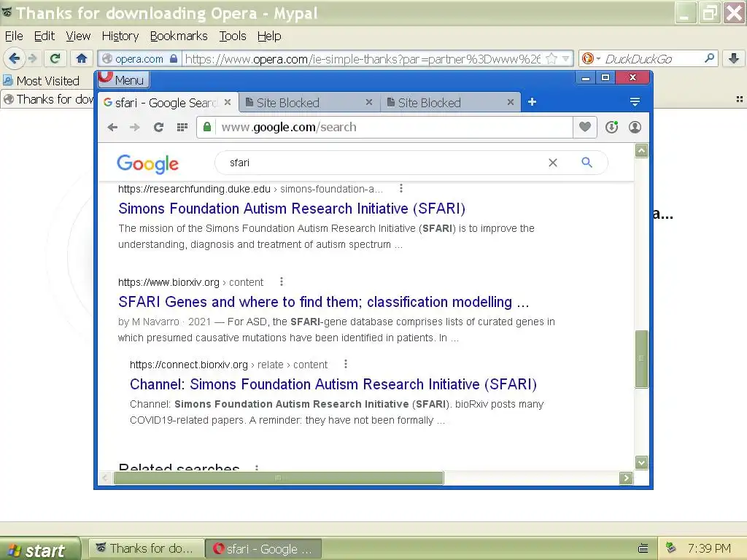Open Mypal home page icon
The height and width of the screenshot is (560, 747).
point(82,58)
